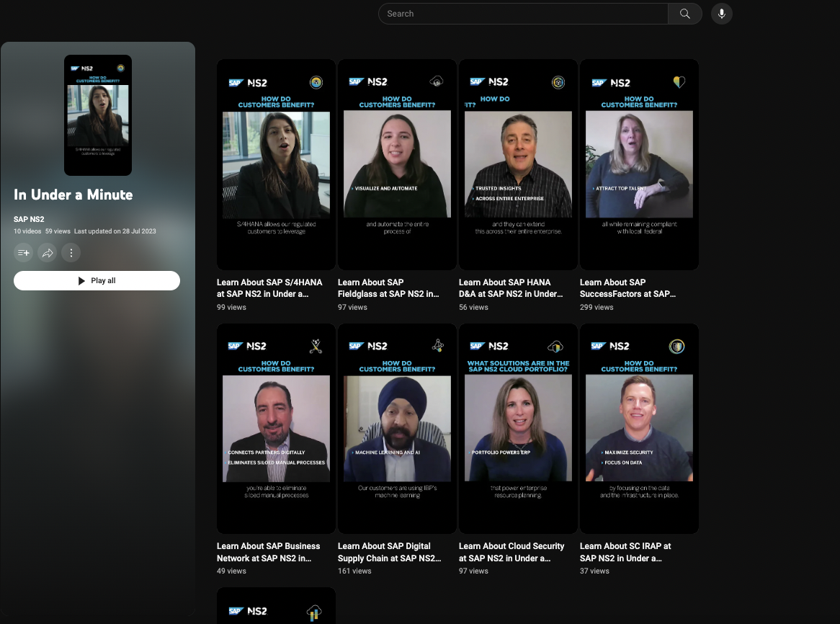Click the search magnifier button

click(684, 14)
